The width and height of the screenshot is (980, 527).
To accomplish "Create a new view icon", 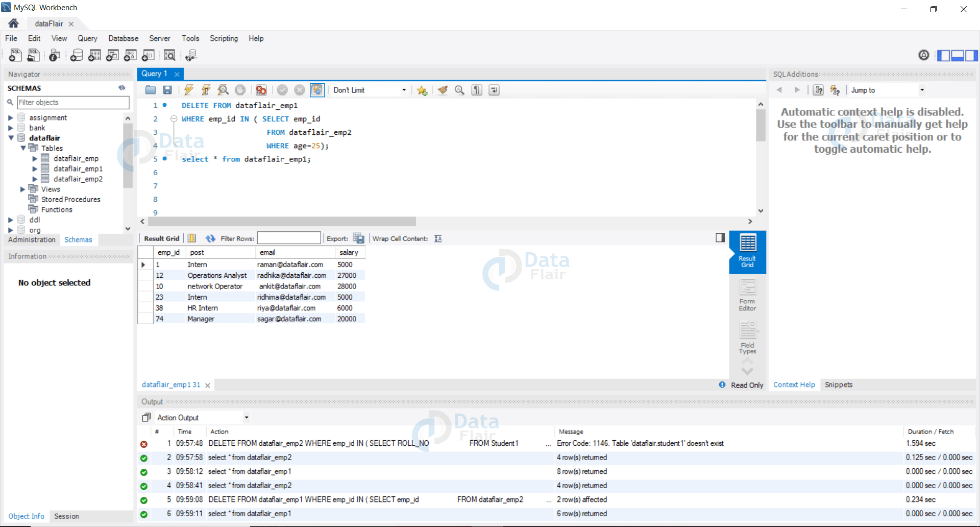I will 112,55.
